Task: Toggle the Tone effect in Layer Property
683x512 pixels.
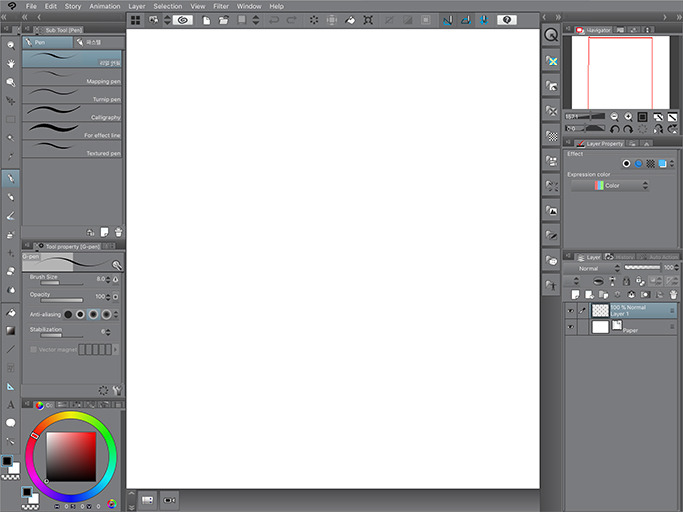Action: (x=650, y=163)
